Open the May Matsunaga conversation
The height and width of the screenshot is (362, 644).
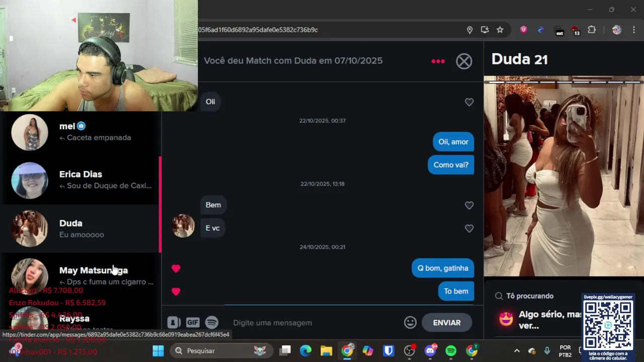pos(80,276)
